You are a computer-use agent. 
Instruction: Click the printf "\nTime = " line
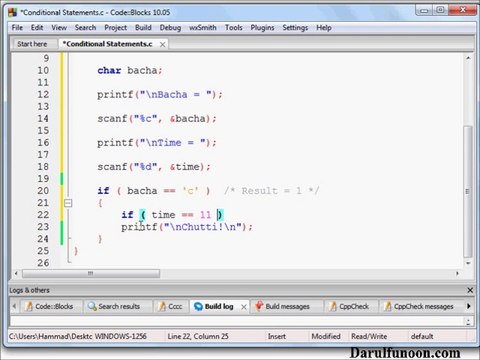[x=157, y=143]
